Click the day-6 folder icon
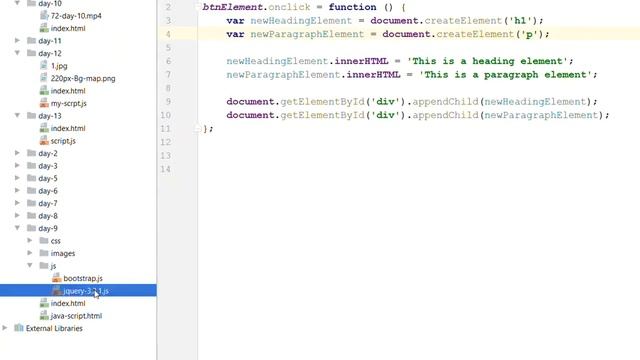The image size is (640, 360). click(x=31, y=191)
